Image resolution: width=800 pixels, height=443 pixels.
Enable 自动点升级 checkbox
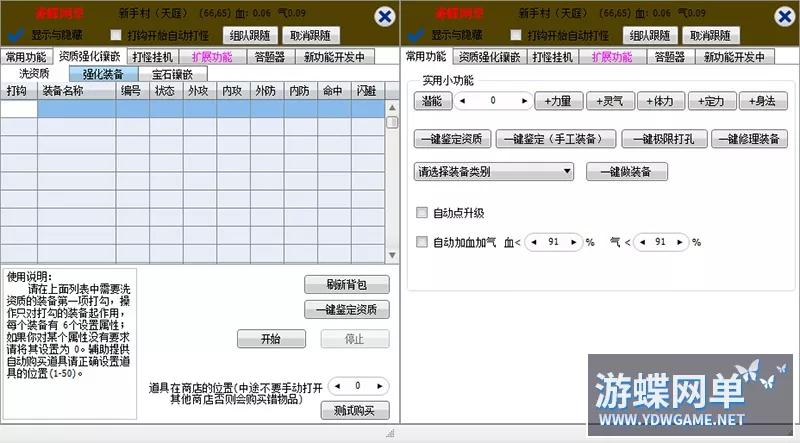click(x=422, y=213)
